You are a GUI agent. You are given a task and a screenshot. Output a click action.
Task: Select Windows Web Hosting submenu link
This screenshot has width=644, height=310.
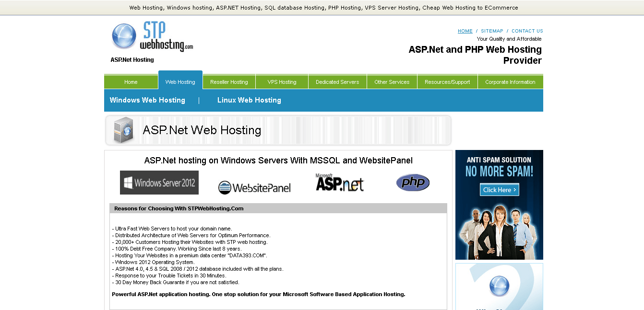147,100
